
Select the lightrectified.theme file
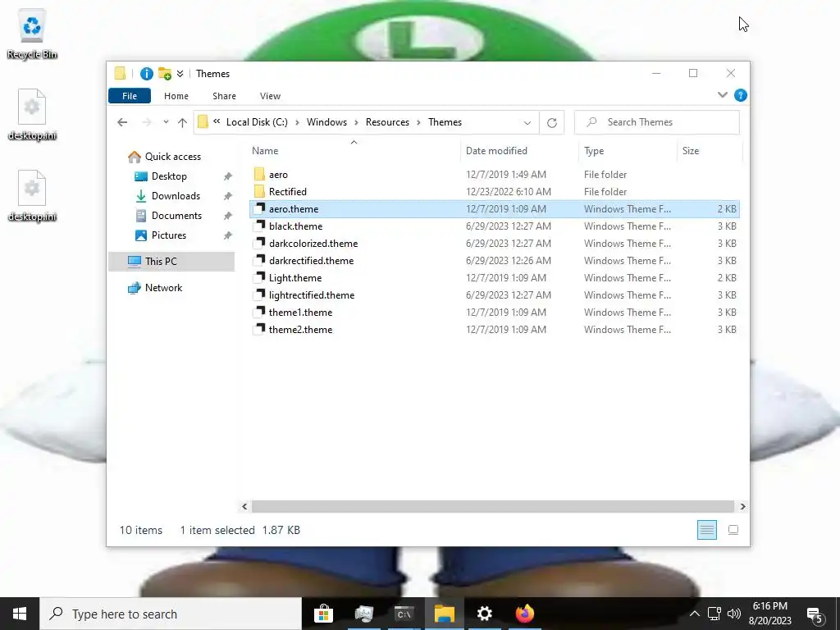pos(495,294)
